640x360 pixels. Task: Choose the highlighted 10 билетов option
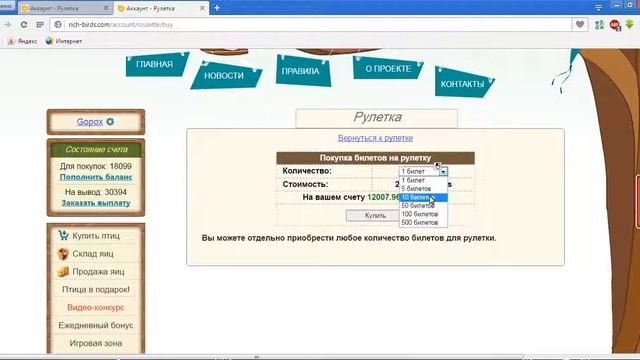423,197
